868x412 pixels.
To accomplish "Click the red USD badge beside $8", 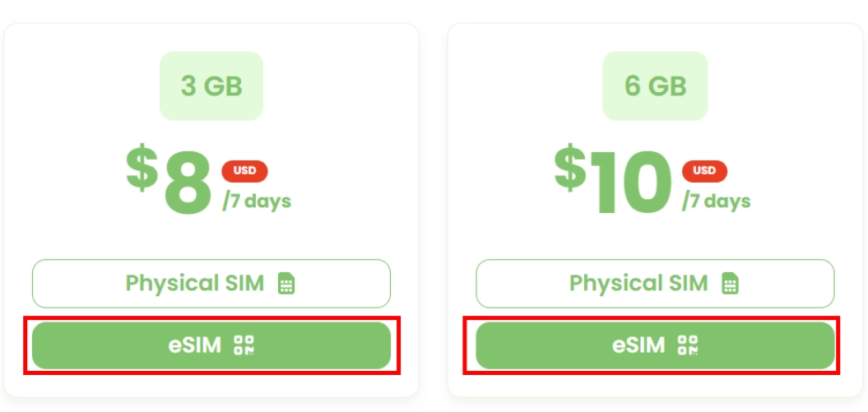I will tap(244, 171).
